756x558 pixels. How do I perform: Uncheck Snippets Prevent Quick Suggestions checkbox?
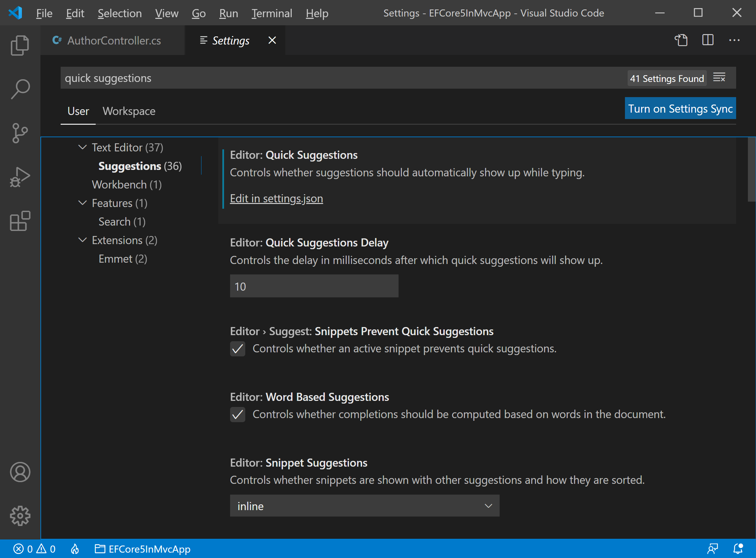238,349
